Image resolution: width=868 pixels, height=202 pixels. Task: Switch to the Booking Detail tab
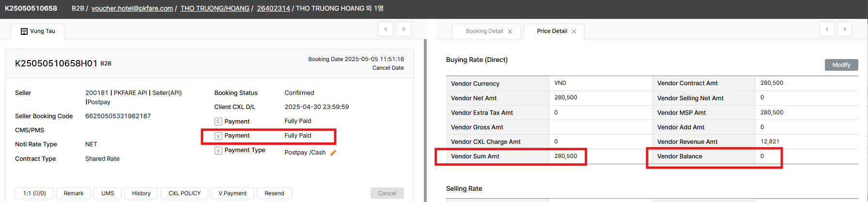point(484,31)
